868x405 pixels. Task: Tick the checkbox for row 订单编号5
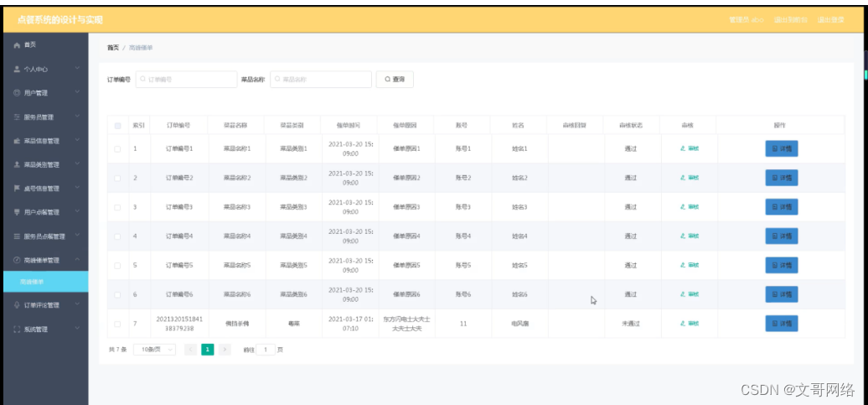[117, 265]
